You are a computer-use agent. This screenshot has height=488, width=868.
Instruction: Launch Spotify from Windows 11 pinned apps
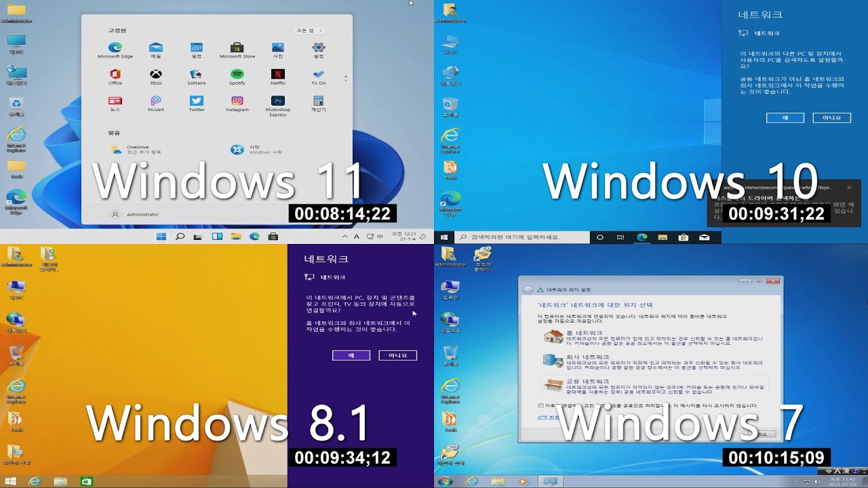pyautogui.click(x=237, y=77)
